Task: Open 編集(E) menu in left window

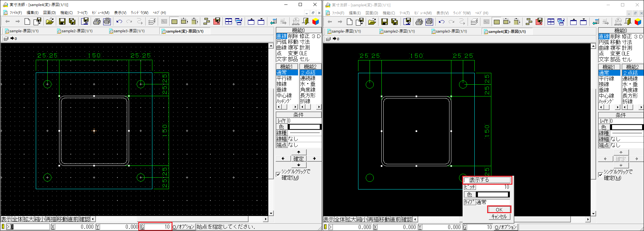Action: tap(32, 13)
